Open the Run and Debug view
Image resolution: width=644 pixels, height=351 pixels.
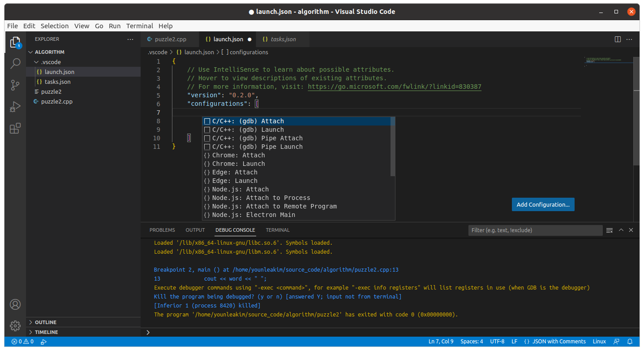point(15,107)
